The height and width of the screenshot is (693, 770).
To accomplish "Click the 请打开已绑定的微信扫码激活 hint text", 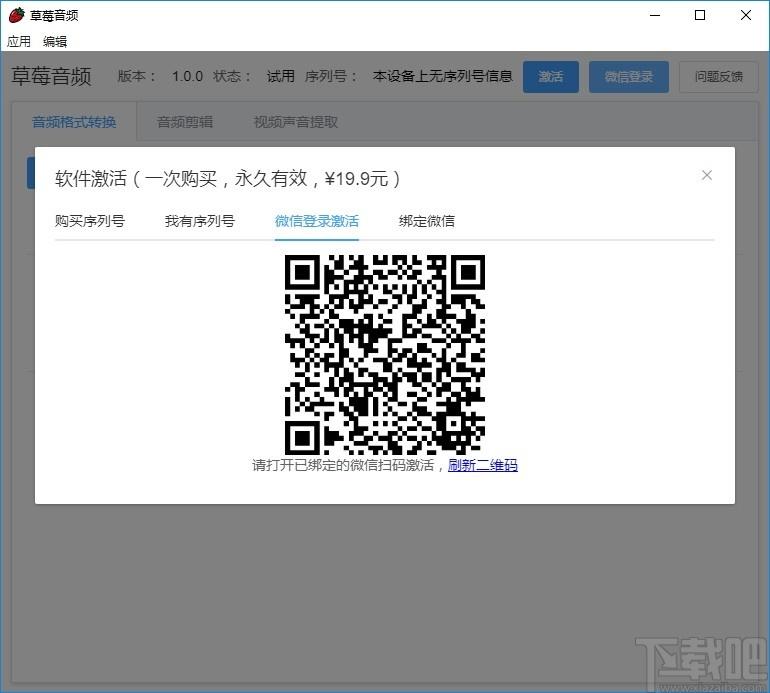I will [x=343, y=465].
